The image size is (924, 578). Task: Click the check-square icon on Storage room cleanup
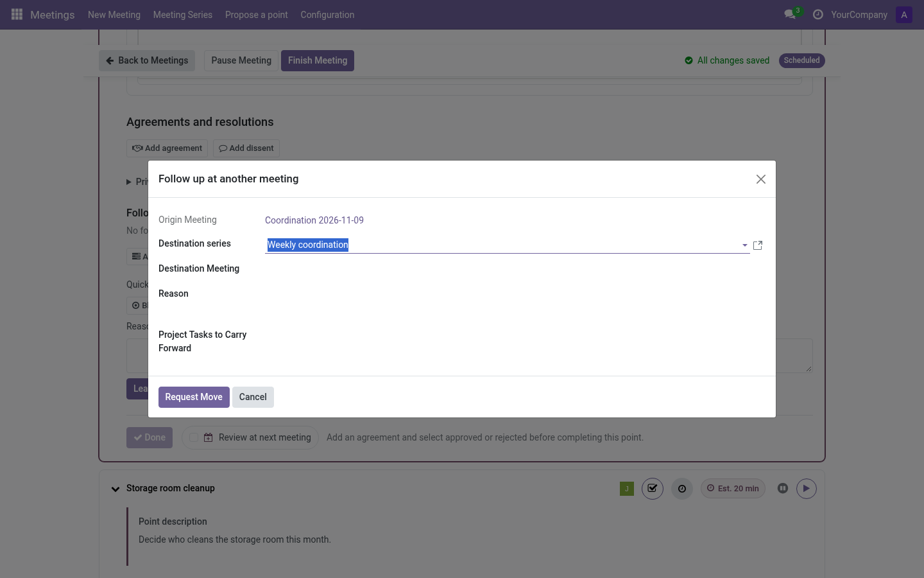[x=653, y=489]
